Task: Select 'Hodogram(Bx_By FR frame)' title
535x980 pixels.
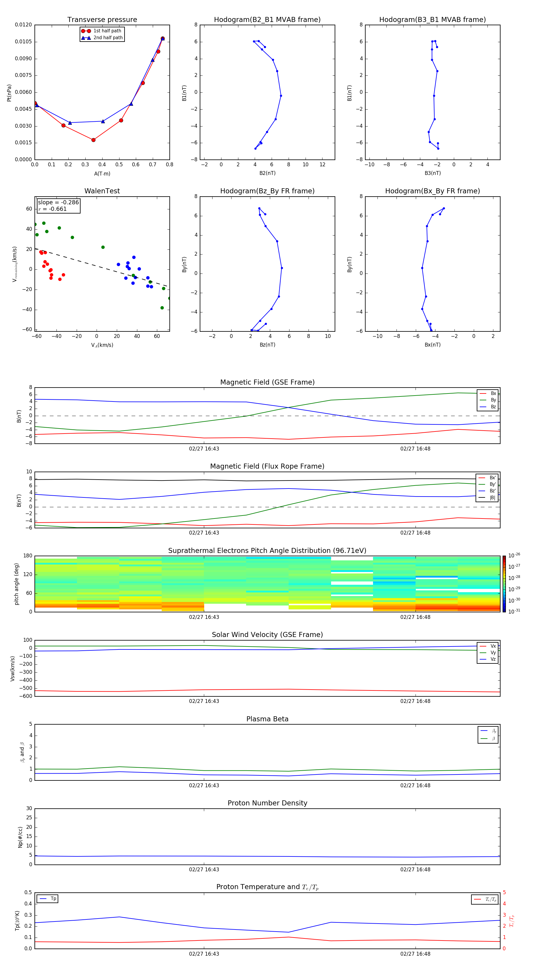Action: 432,191
